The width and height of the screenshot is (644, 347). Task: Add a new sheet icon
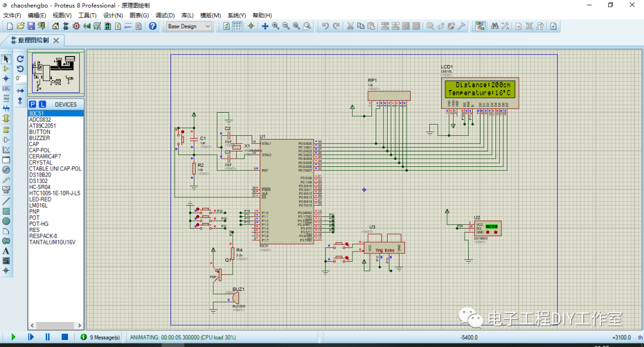(519, 26)
